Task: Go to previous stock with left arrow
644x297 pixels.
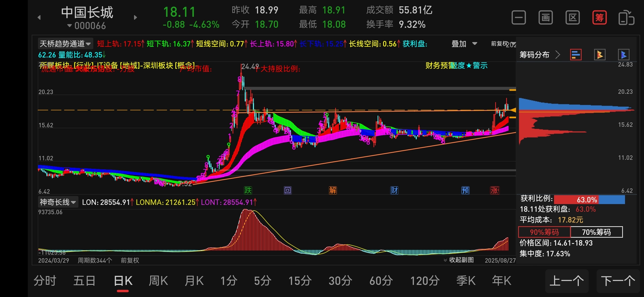Action: pyautogui.click(x=39, y=17)
